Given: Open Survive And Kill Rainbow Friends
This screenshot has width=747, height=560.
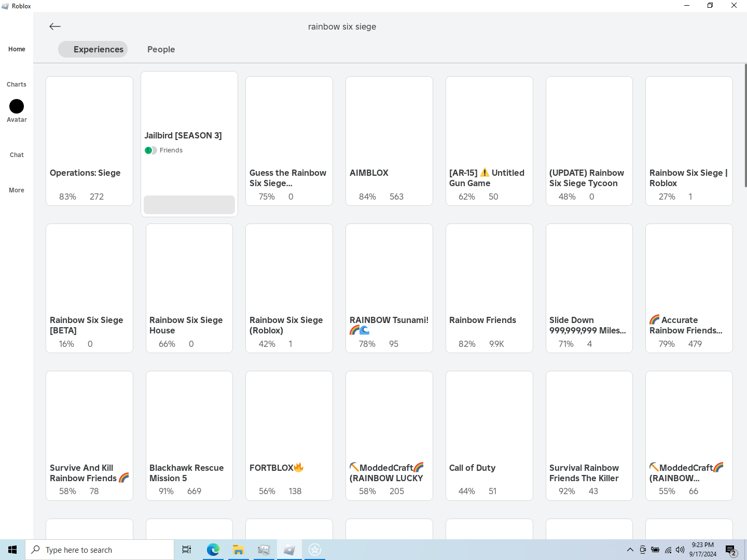Looking at the screenshot, I should [89, 436].
